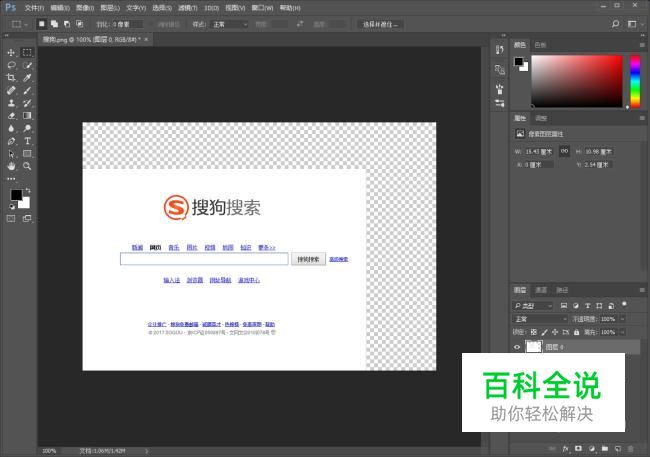Open the layer blend mode dropdown
The height and width of the screenshot is (457, 650).
tap(540, 318)
